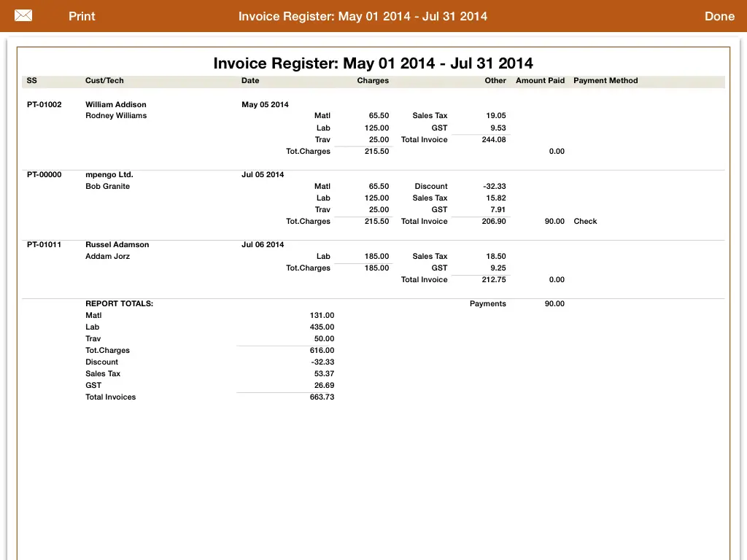
Task: Click GST value 9.25
Action: tap(498, 268)
